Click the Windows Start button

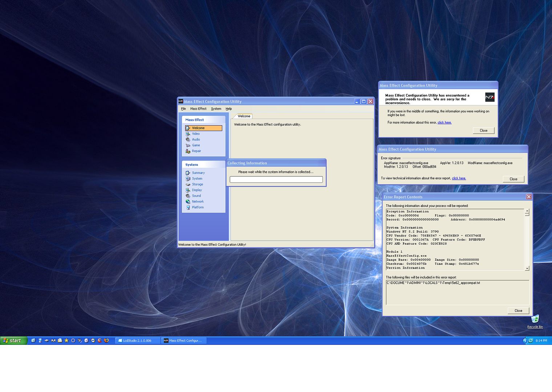click(x=14, y=340)
